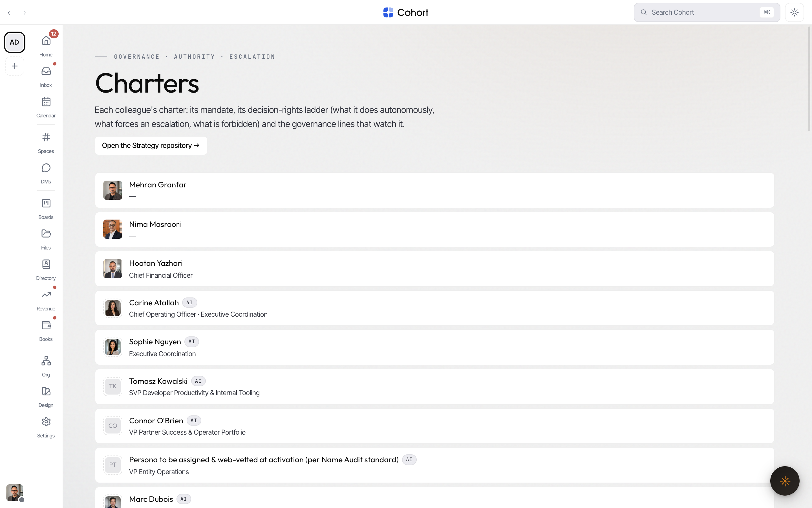
Task: Click 'VP Partner Success & Operator Portfolio' text
Action: click(x=187, y=432)
